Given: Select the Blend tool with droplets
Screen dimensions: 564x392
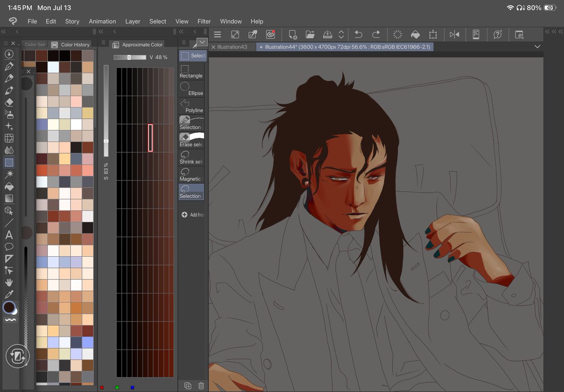Looking at the screenshot, I should [9, 150].
